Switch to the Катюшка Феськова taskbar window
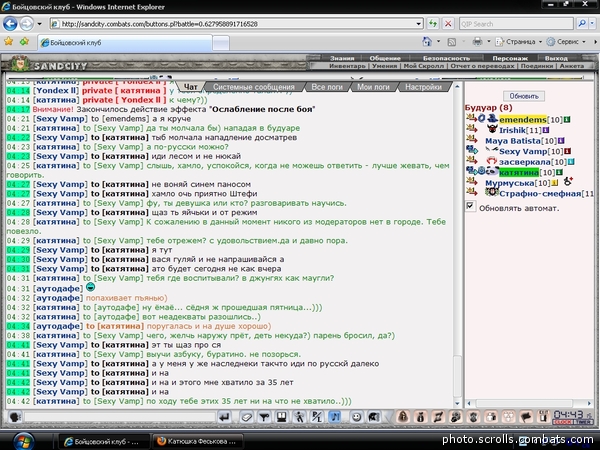Image resolution: width=600 pixels, height=450 pixels. (198, 441)
